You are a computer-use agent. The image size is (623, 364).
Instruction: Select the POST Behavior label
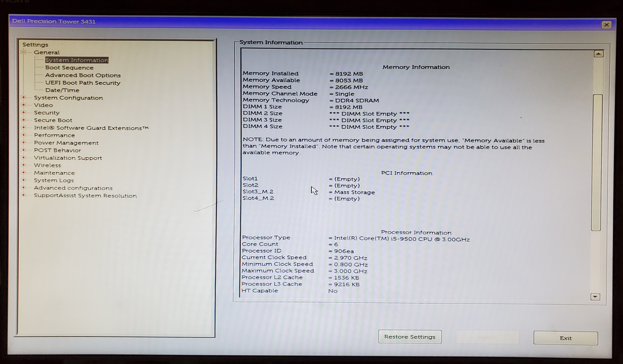[x=57, y=150]
